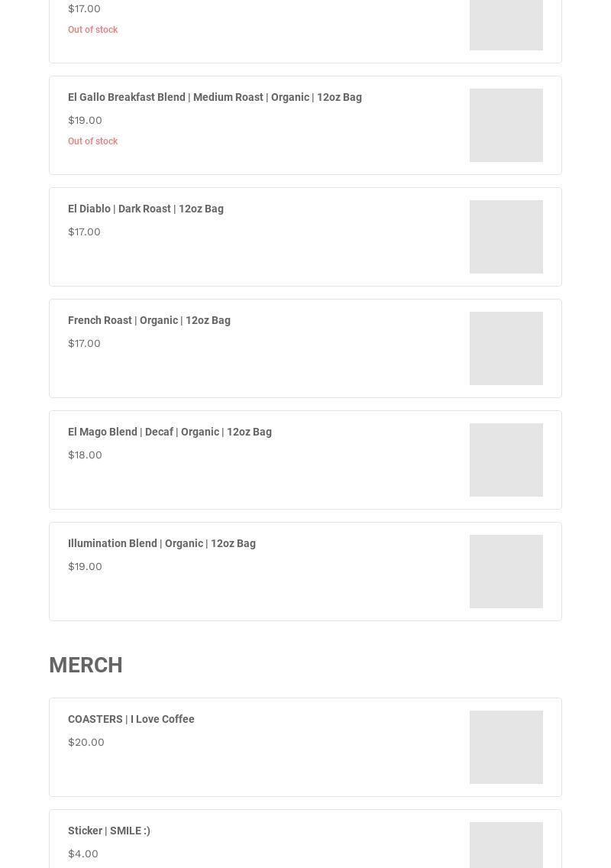Select the Illumination Blend product thumbnail
611x868 pixels.
506,572
